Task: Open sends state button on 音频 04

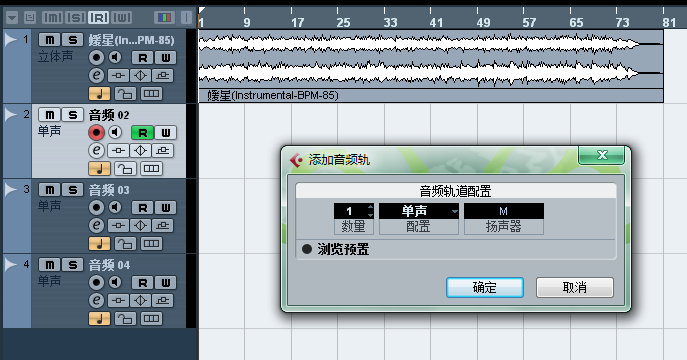Action: coord(163,300)
